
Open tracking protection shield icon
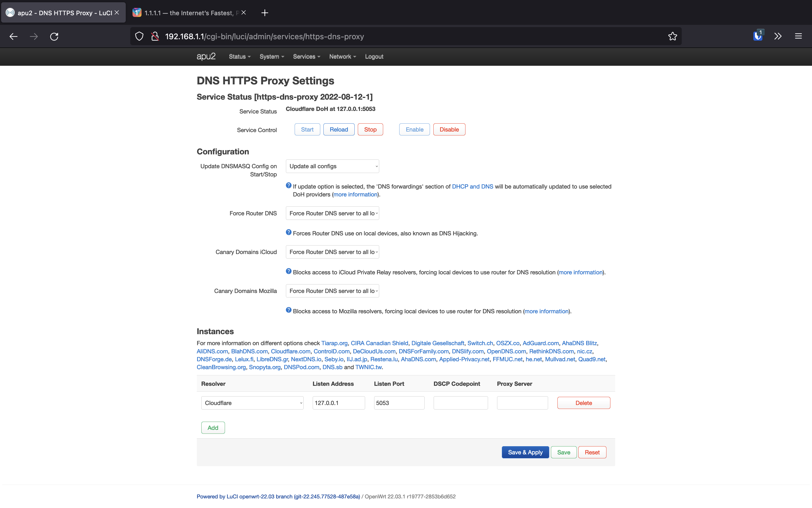pos(139,36)
